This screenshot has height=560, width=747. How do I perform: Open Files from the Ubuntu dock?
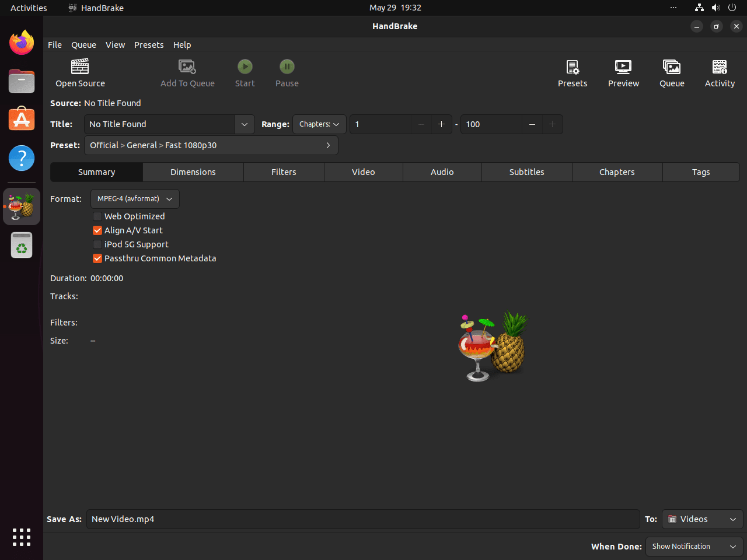(x=22, y=81)
